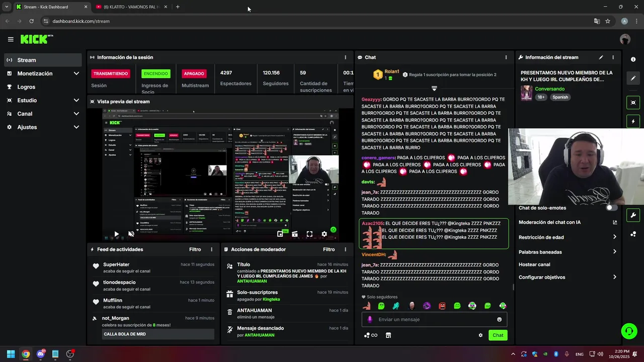This screenshot has width=644, height=362.
Task: Collapse pinned leaderboard with the chevron
Action: coord(434,88)
